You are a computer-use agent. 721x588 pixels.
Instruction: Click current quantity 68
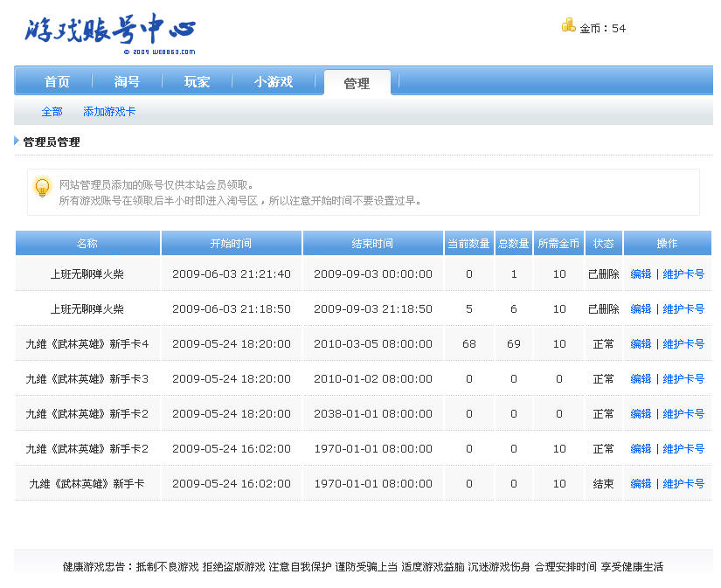click(469, 344)
